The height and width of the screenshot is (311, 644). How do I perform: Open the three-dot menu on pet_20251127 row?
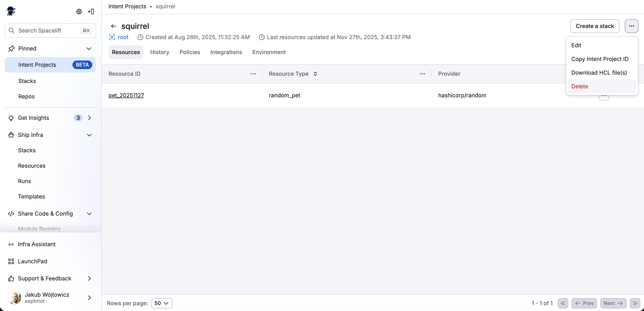click(604, 96)
